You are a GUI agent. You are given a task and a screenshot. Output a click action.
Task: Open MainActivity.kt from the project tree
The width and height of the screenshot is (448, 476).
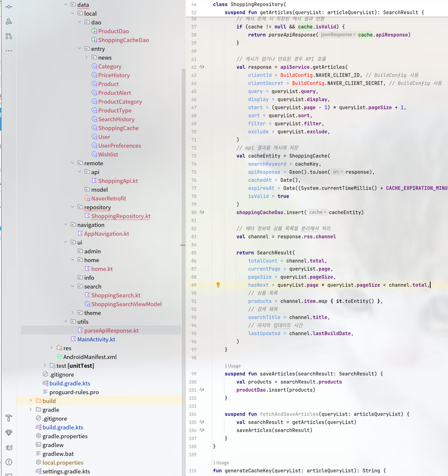tap(96, 339)
